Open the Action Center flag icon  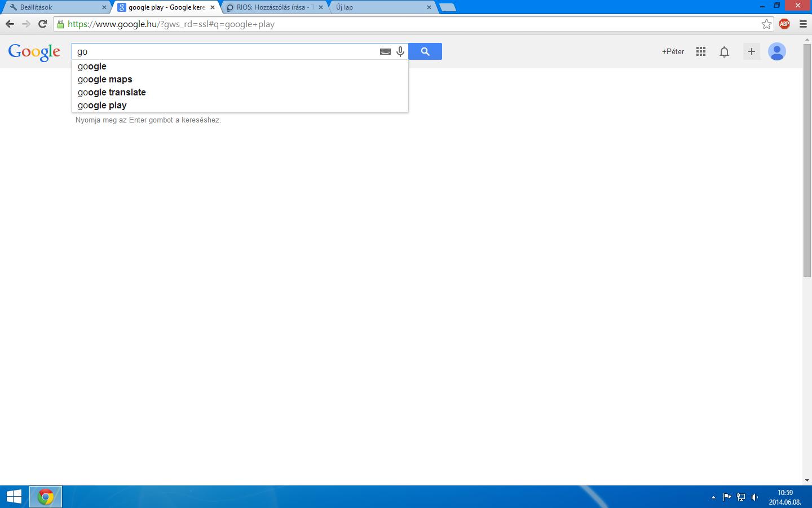click(727, 497)
